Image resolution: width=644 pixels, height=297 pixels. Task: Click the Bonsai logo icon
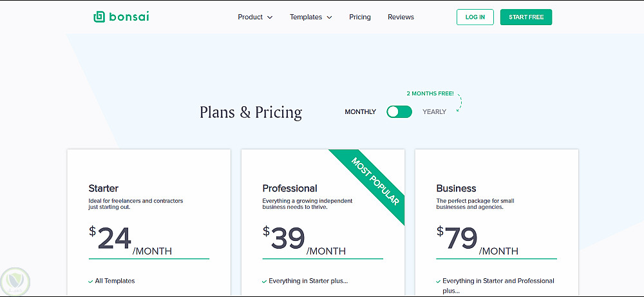pyautogui.click(x=99, y=17)
